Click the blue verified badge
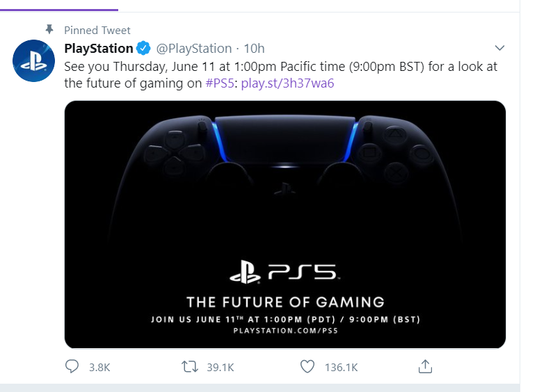537x392 pixels. [x=144, y=49]
